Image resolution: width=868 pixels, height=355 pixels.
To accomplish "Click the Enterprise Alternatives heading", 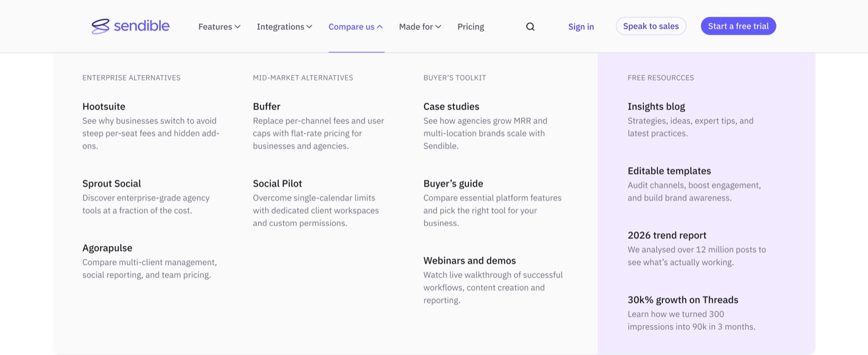I will 131,78.
